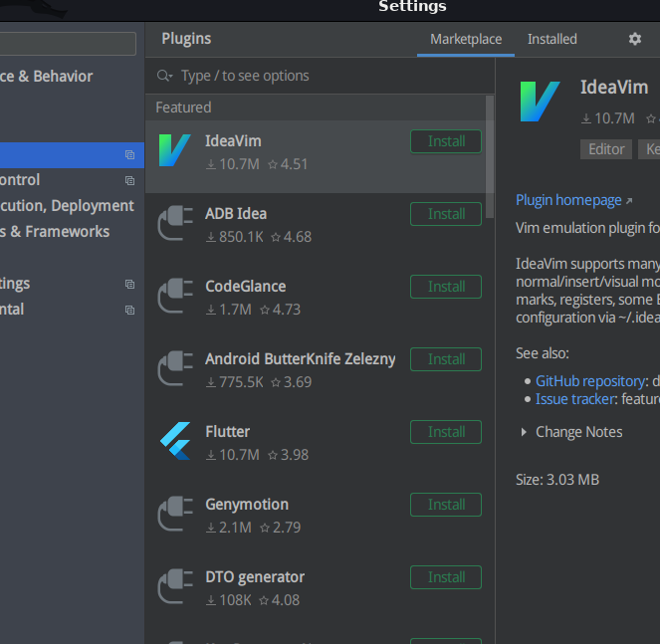Install the CodeGlance plugin

(446, 287)
